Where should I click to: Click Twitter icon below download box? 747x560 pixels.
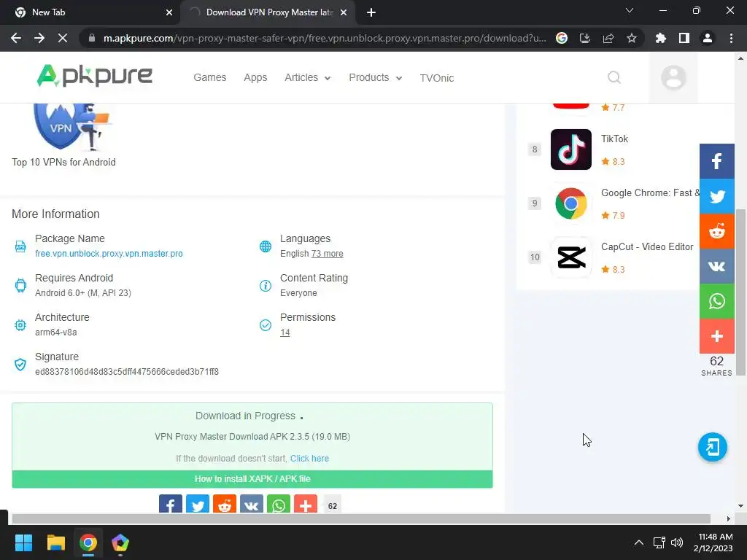click(x=198, y=505)
